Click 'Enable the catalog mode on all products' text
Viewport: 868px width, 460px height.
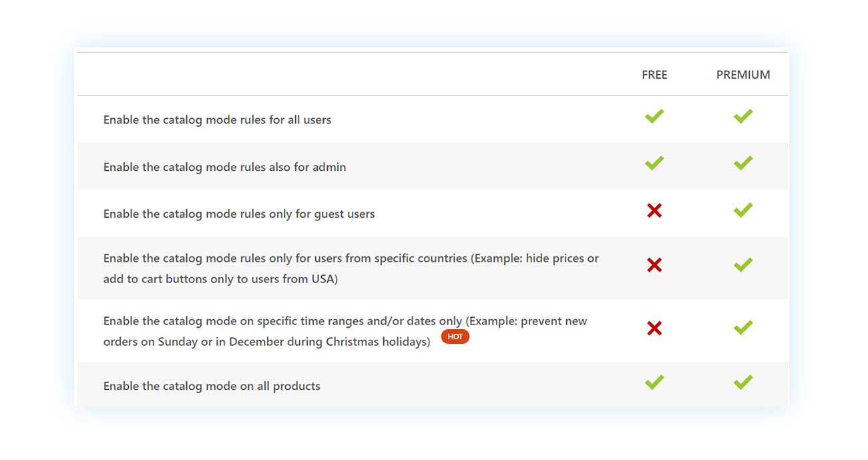pyautogui.click(x=212, y=386)
